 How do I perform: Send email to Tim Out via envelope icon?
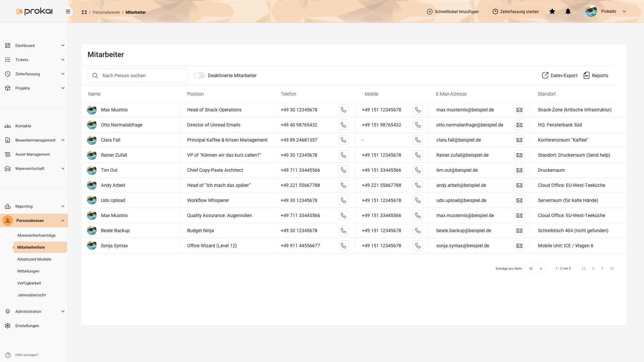(x=519, y=170)
